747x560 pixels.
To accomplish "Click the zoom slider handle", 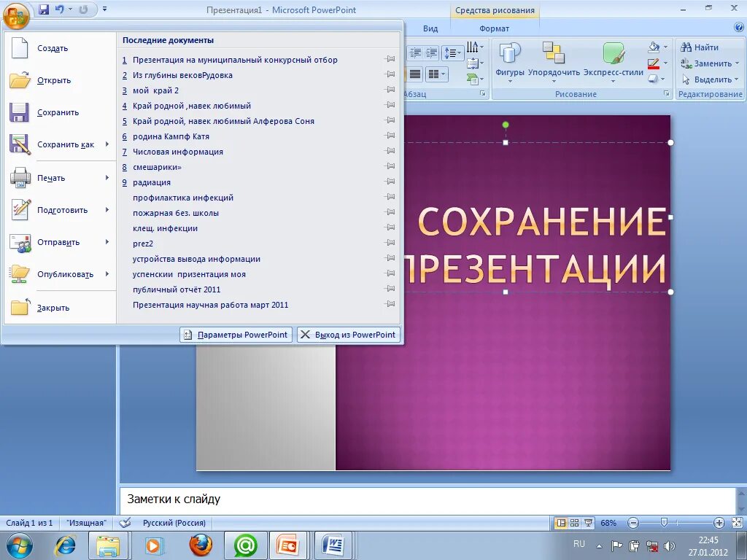I will [x=664, y=523].
